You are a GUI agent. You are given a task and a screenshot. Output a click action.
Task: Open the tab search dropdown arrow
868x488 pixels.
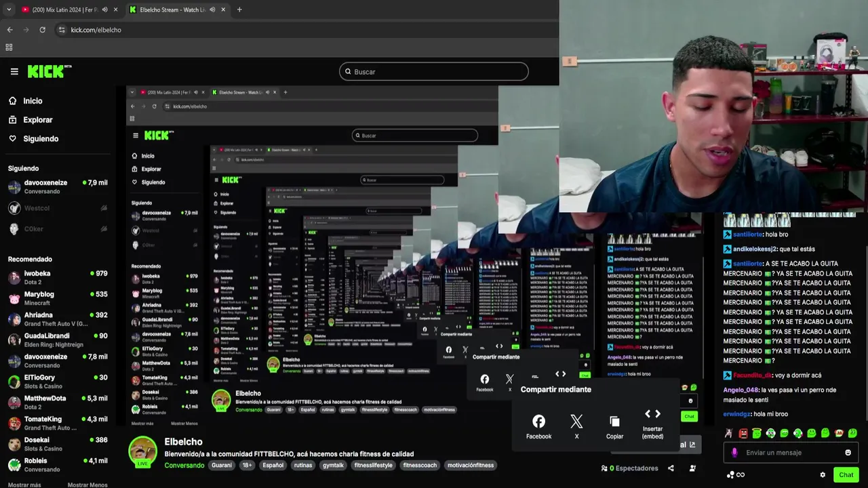click(8, 9)
